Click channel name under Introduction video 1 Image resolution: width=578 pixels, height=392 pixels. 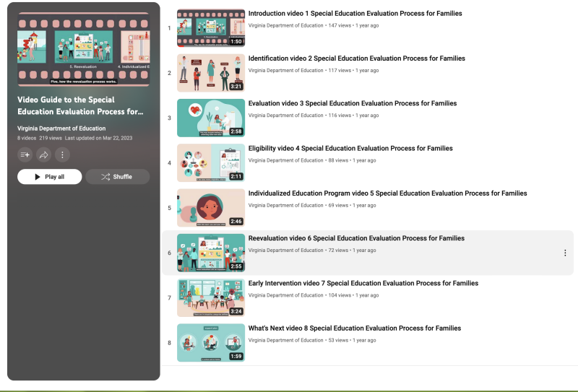coord(285,25)
